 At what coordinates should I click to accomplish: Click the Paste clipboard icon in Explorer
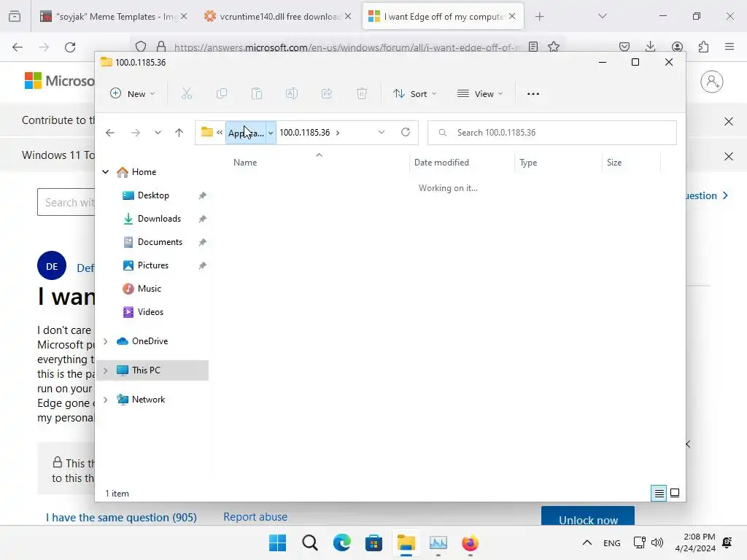tap(257, 94)
